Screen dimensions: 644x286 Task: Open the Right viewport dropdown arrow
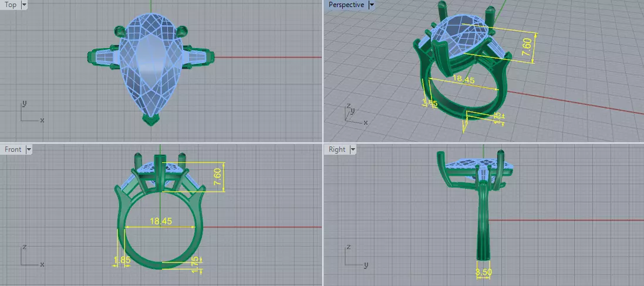tap(353, 149)
